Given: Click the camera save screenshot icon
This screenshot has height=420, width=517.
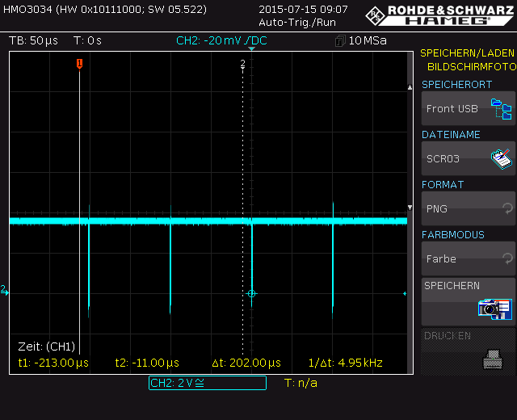Looking at the screenshot, I should pyautogui.click(x=495, y=309).
